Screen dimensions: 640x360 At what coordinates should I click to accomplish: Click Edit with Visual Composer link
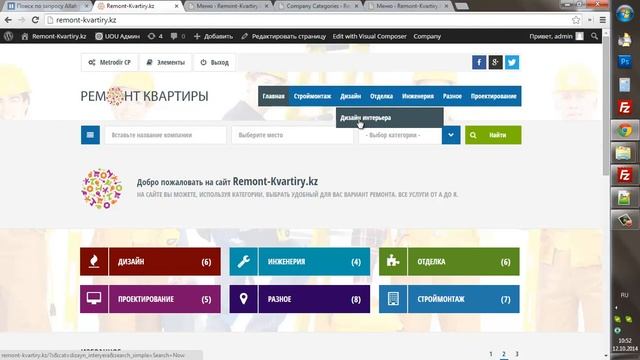[x=369, y=36]
